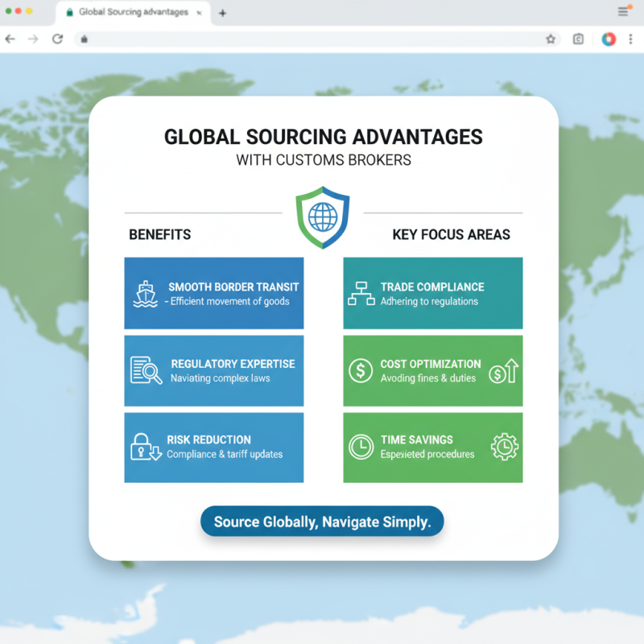Open the three-dot browser menu
Image resolution: width=644 pixels, height=644 pixels.
[x=630, y=38]
